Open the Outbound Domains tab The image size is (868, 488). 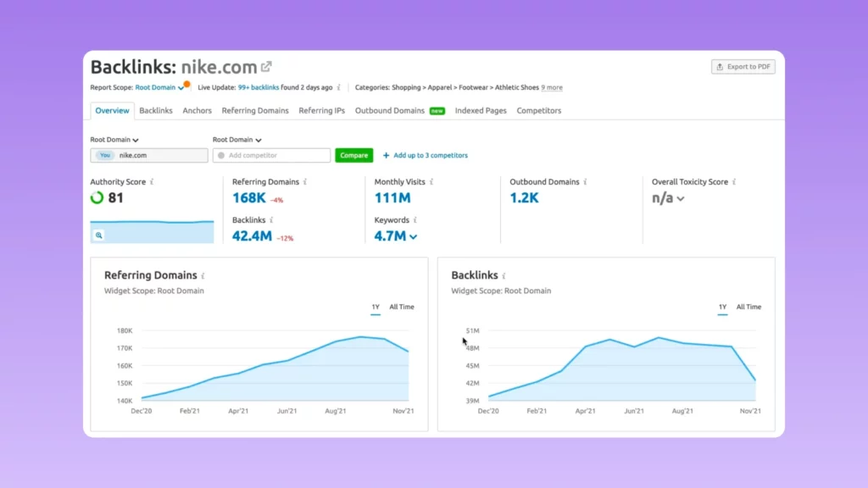coord(390,111)
